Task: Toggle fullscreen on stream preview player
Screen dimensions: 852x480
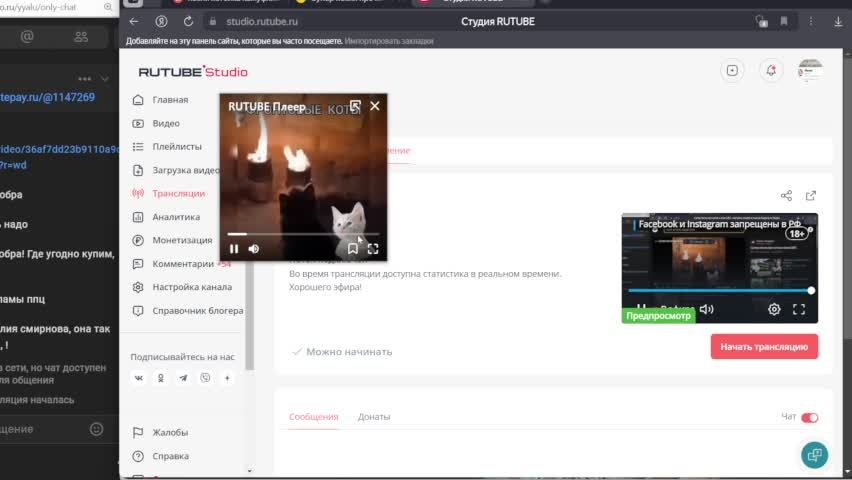Action: tap(799, 310)
